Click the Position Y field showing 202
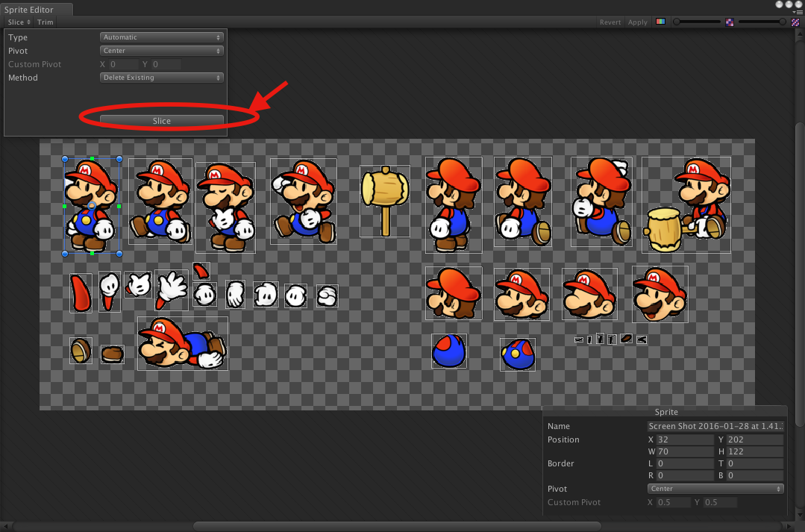Screen dimensions: 805x532 click(x=755, y=439)
